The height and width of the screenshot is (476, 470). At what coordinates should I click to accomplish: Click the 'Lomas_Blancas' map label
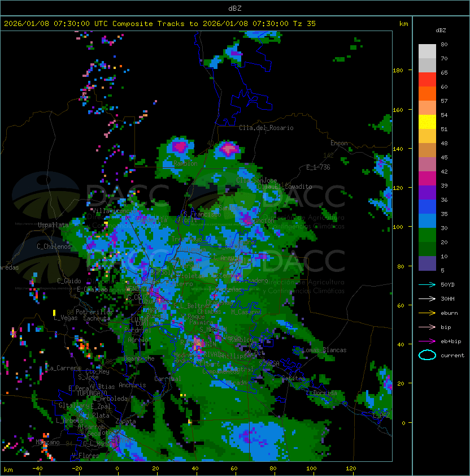pos(324,350)
